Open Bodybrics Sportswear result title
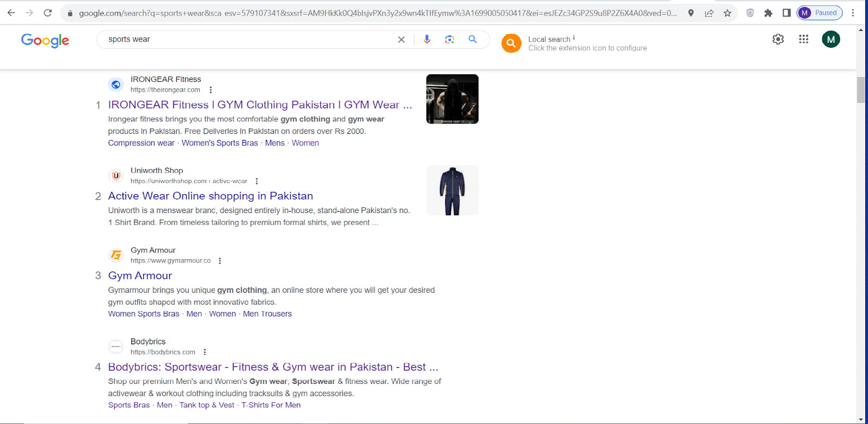 click(273, 367)
